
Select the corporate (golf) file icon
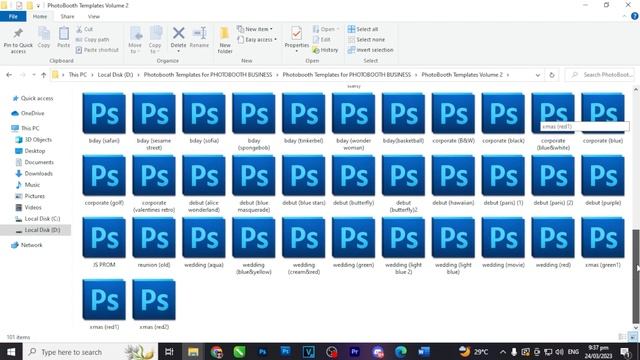point(104,176)
